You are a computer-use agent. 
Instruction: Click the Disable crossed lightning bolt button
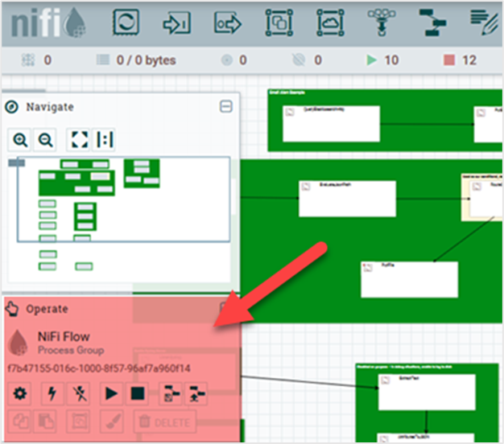[x=77, y=394]
